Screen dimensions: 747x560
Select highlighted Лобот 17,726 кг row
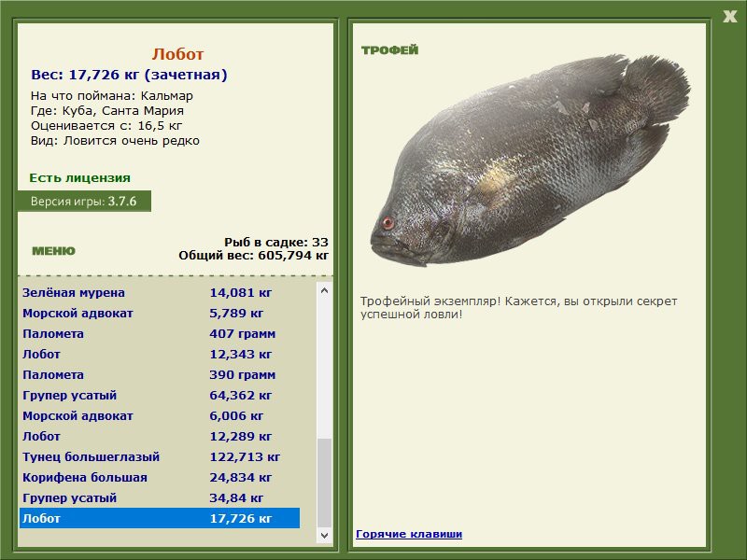[160, 518]
